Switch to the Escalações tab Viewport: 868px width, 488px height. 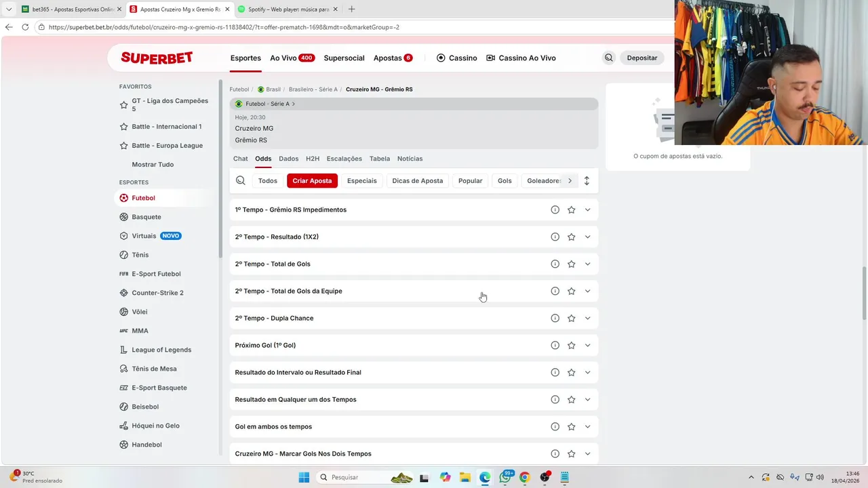tap(344, 159)
